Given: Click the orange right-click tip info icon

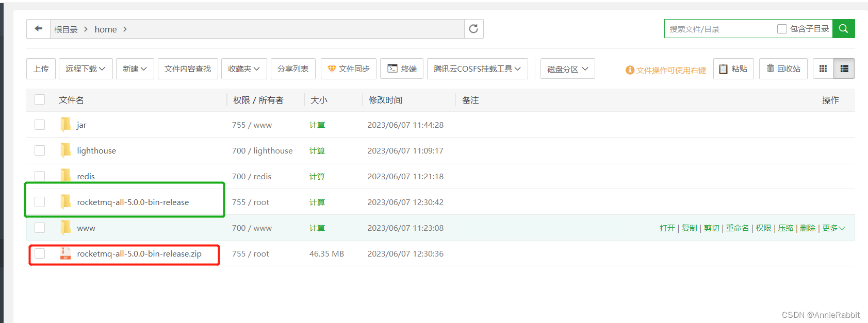Looking at the screenshot, I should [630, 70].
